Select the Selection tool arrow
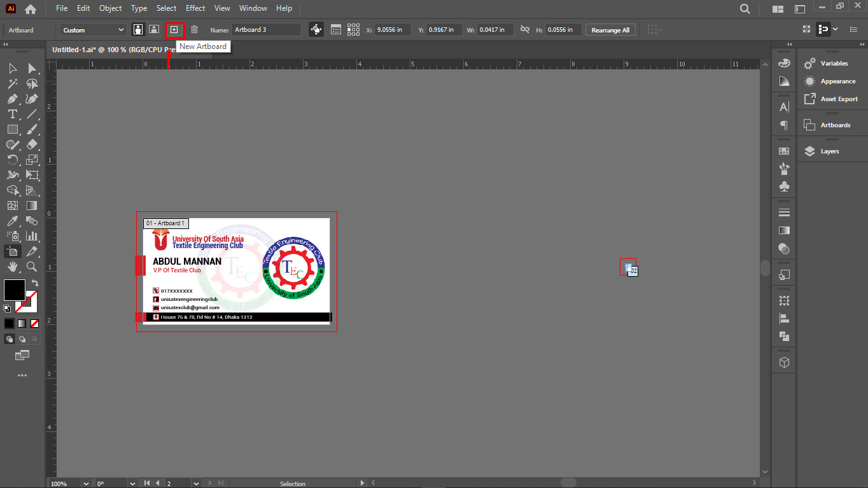The width and height of the screenshot is (868, 488). click(13, 68)
